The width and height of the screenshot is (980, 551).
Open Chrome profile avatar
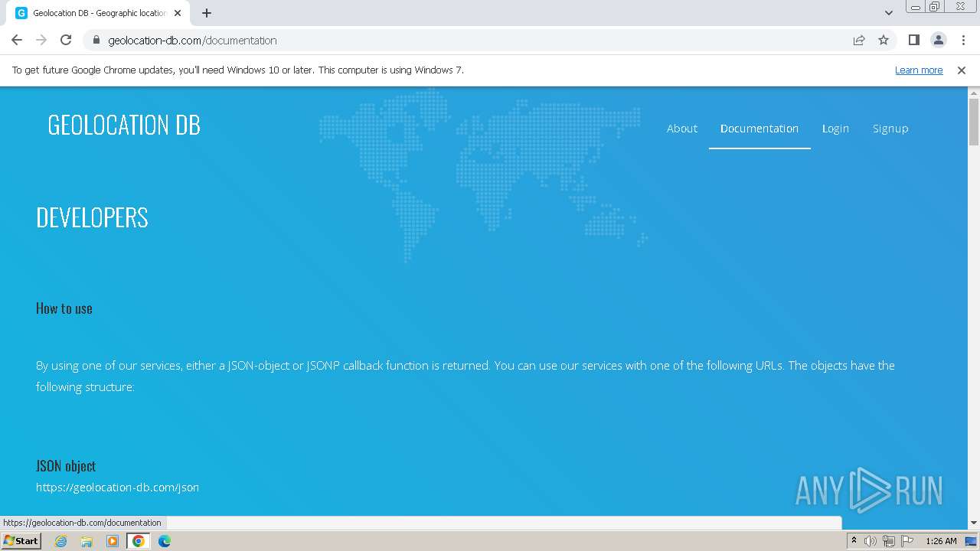click(938, 40)
